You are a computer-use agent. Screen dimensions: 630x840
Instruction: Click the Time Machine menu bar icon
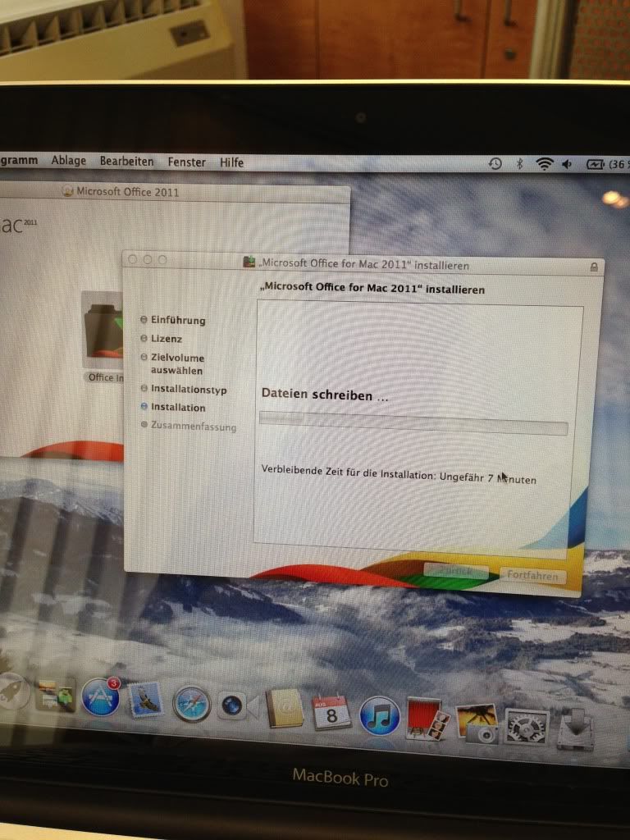(495, 163)
